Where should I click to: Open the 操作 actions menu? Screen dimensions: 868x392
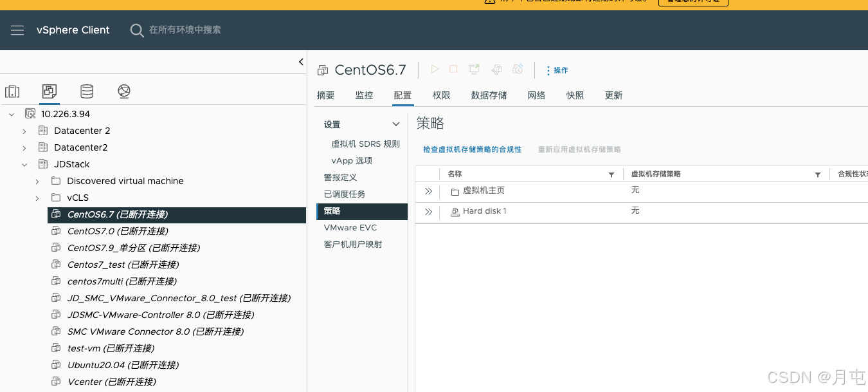point(557,70)
